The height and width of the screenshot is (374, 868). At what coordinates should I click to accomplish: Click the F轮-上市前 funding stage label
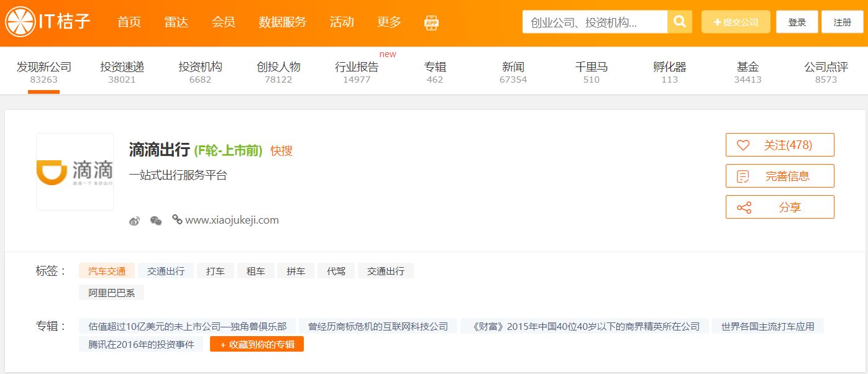point(228,150)
